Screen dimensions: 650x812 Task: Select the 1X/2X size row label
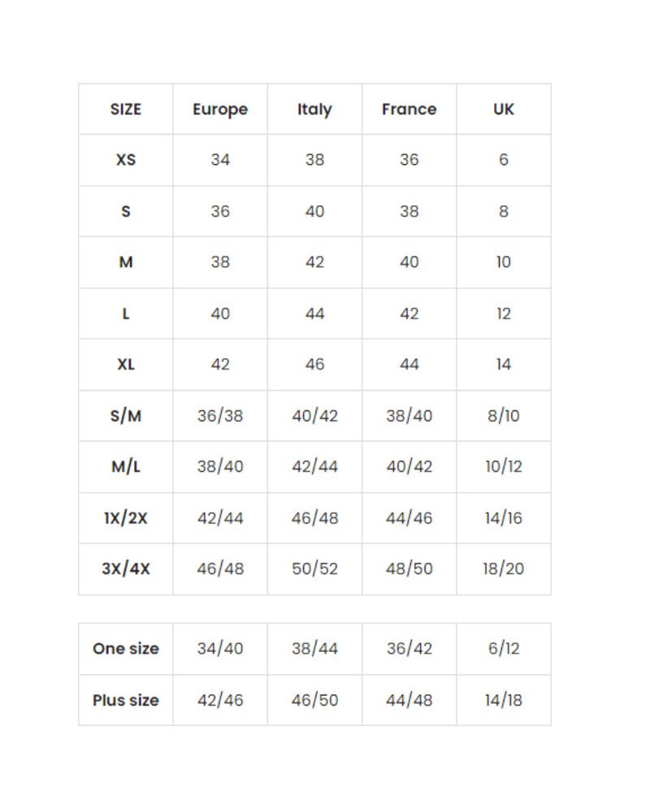click(126, 518)
